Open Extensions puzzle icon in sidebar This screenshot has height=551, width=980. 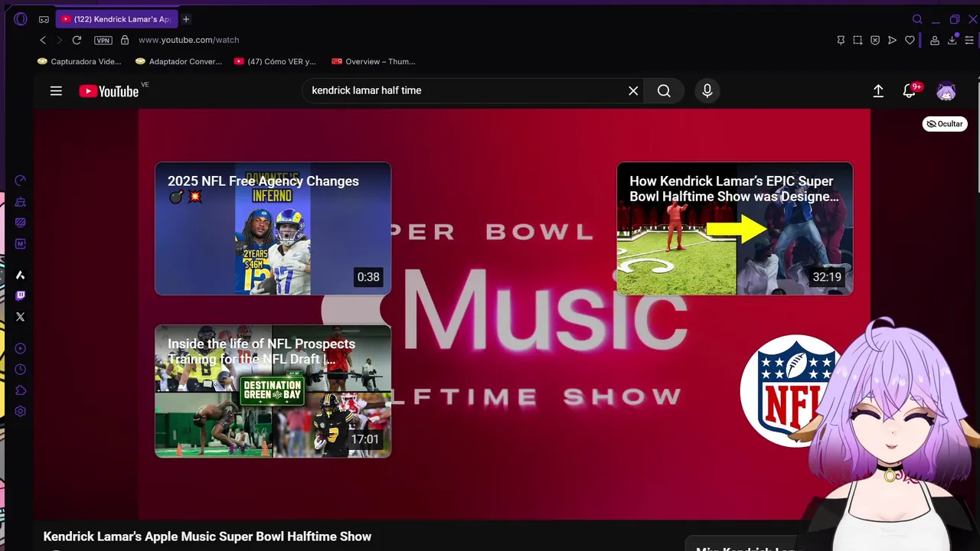tap(21, 390)
